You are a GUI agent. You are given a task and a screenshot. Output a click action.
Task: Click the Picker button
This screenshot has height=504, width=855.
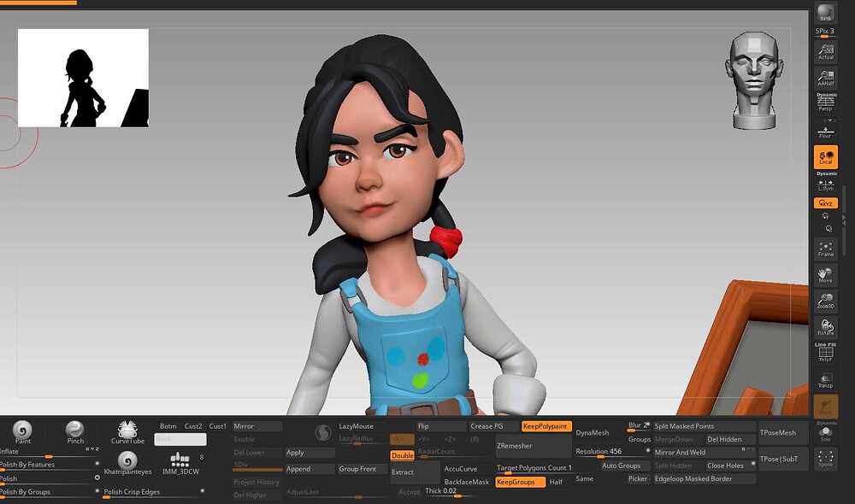point(638,478)
